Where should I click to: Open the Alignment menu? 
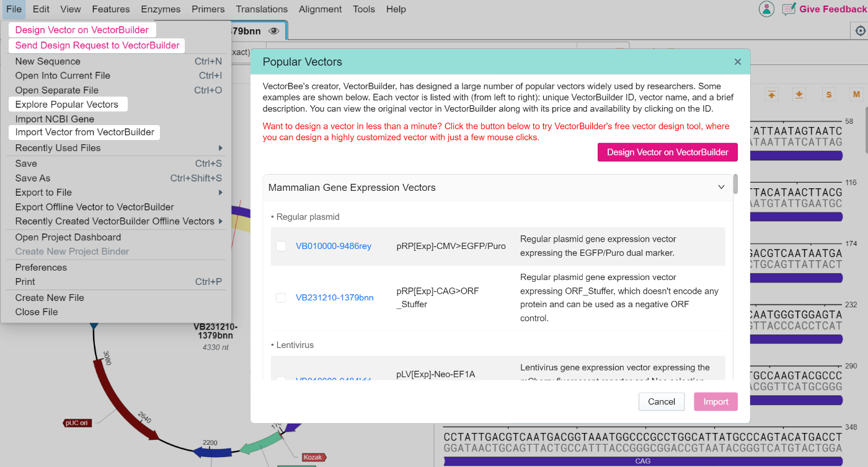(320, 9)
